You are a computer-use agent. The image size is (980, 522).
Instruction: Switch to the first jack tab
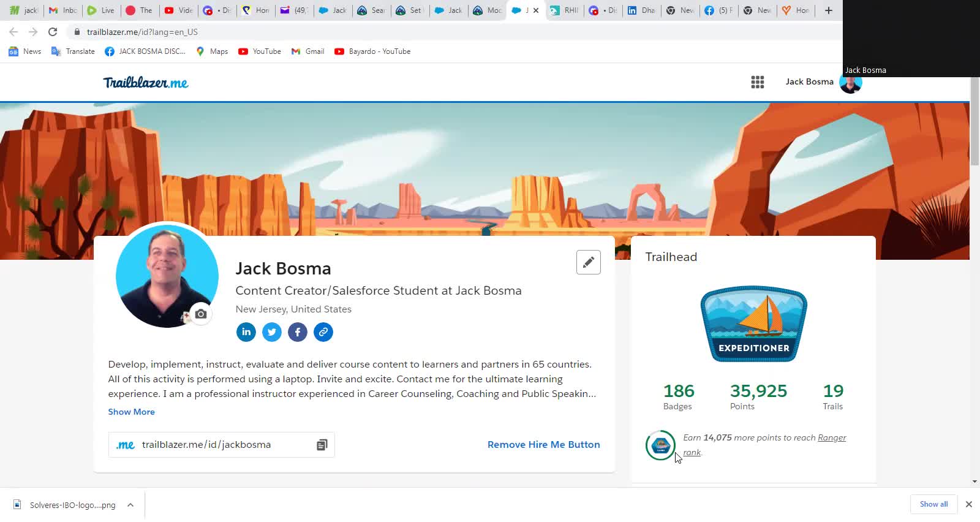24,10
